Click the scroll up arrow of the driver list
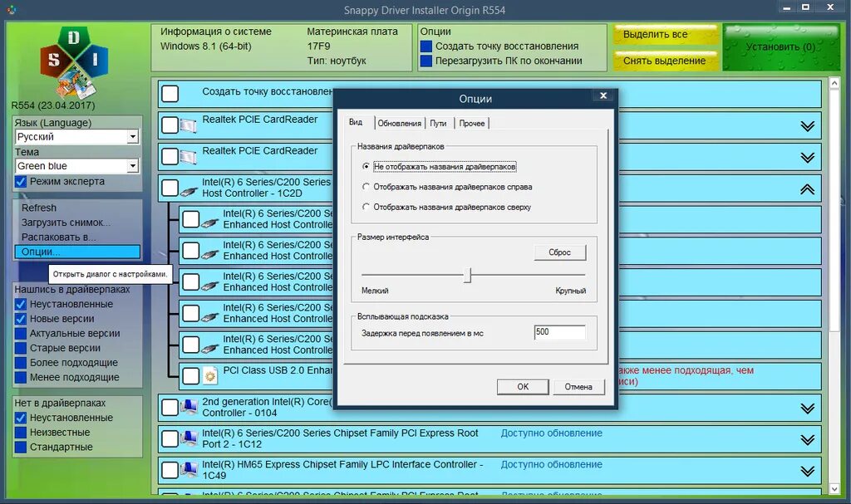Viewport: 851px width, 504px height. [834, 84]
